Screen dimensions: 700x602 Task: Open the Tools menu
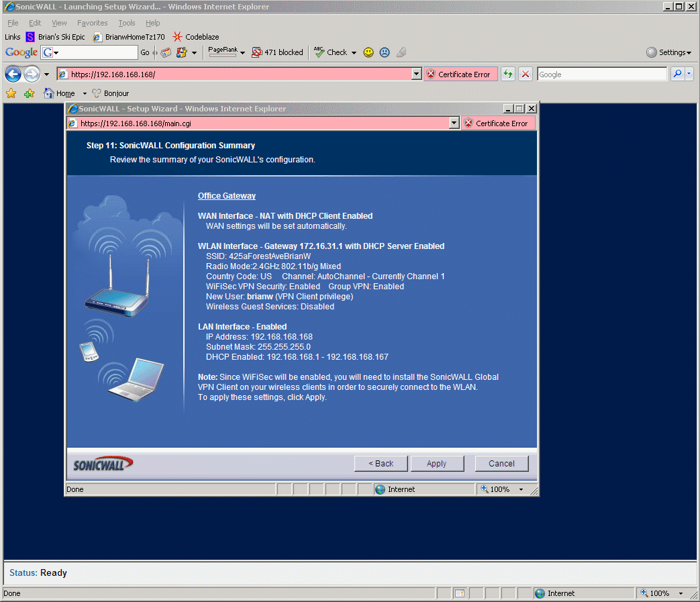127,23
